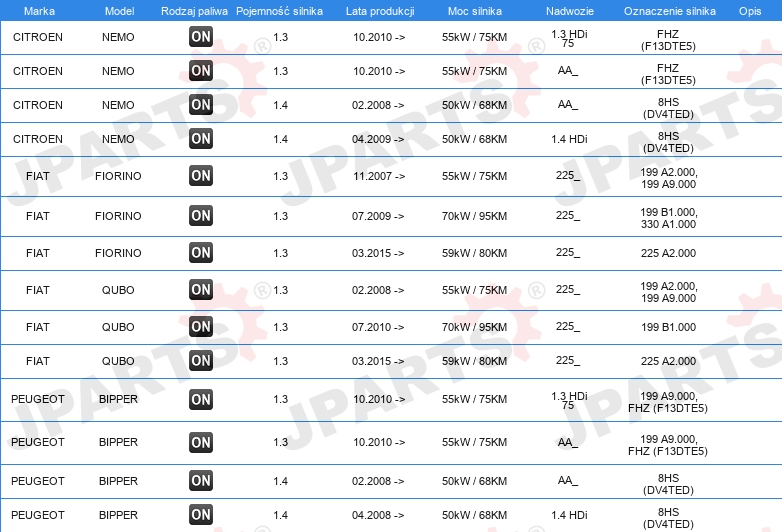The width and height of the screenshot is (782, 532).
Task: Click NEMO in the 04.2009 row
Action: coord(118,139)
